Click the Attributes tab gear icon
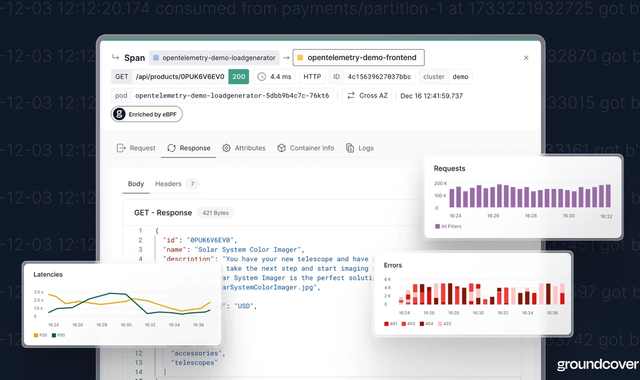The width and height of the screenshot is (640, 380). click(227, 148)
